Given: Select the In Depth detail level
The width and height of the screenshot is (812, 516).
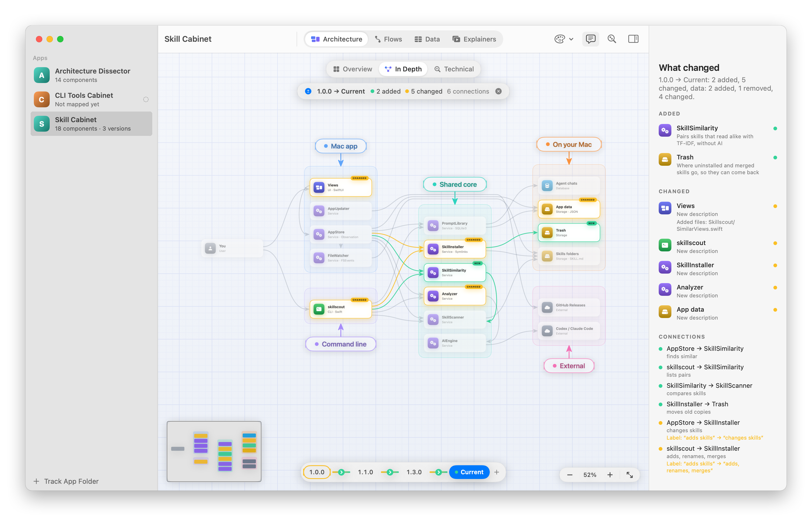Looking at the screenshot, I should (403, 69).
